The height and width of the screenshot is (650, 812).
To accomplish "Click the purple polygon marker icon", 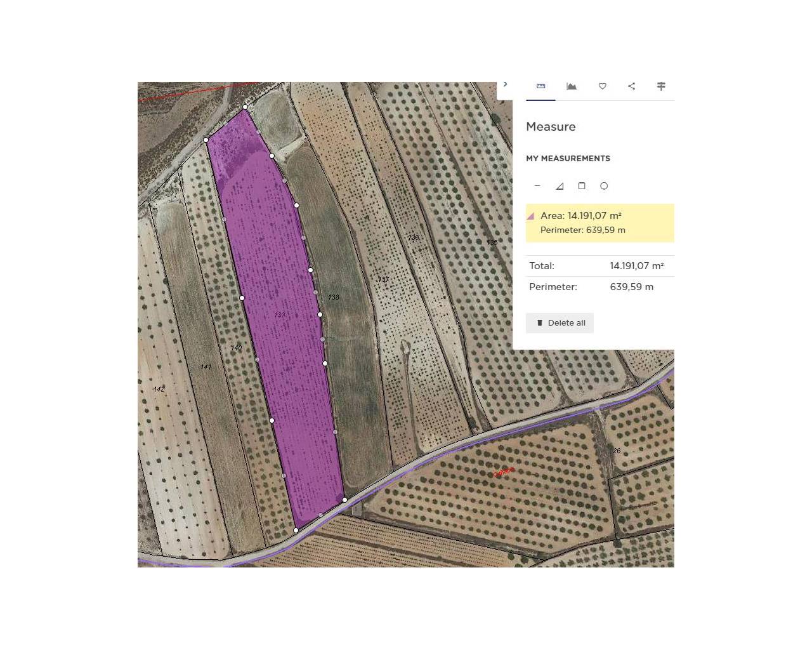I will (530, 216).
